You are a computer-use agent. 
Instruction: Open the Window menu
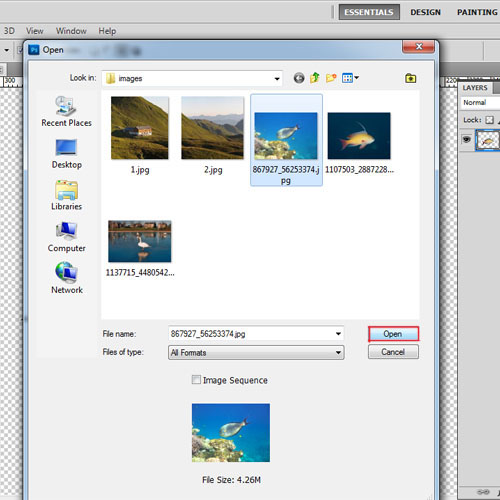tap(71, 31)
